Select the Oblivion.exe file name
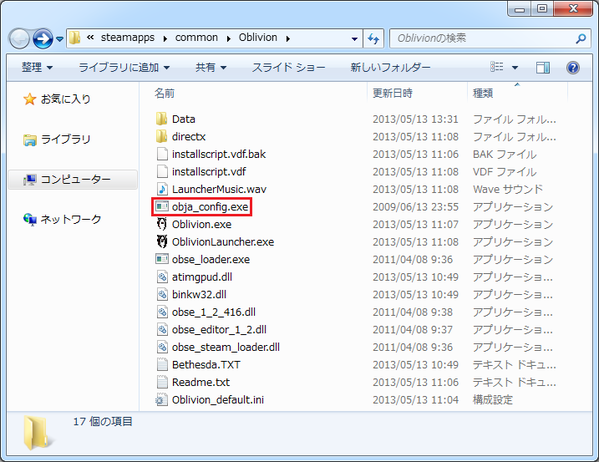Viewport: 599px width, 462px height. click(202, 224)
